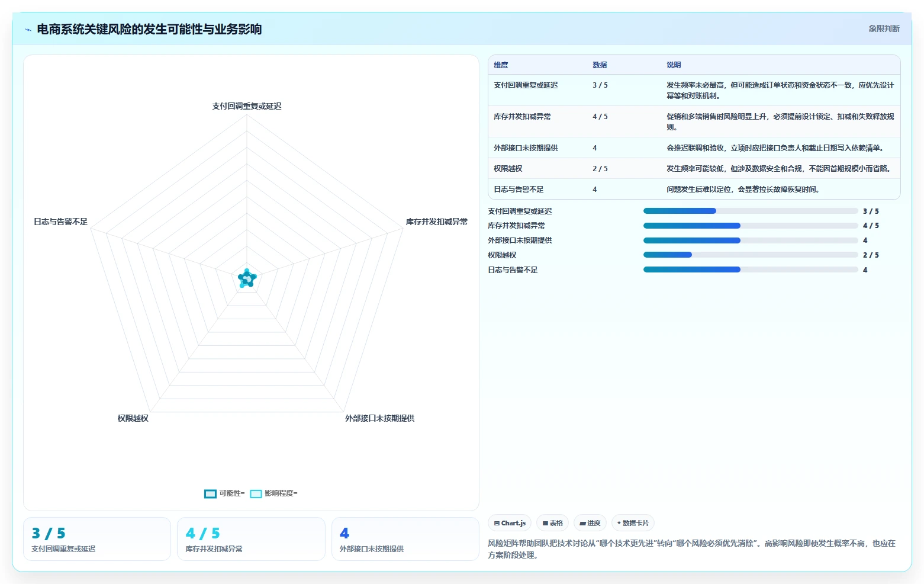924x584 pixels.
Task: Click the description starting 会推迟联调和验收
Action: (777, 148)
